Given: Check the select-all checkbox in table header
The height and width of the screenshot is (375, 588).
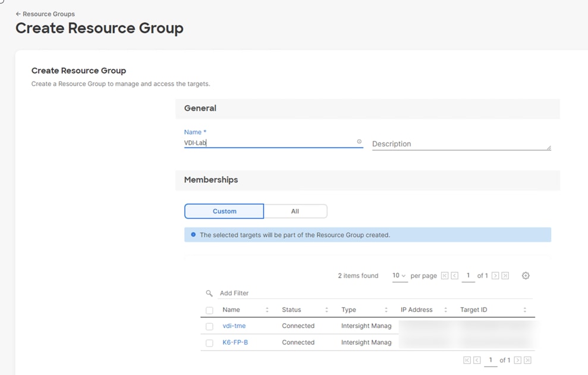Looking at the screenshot, I should coord(209,309).
